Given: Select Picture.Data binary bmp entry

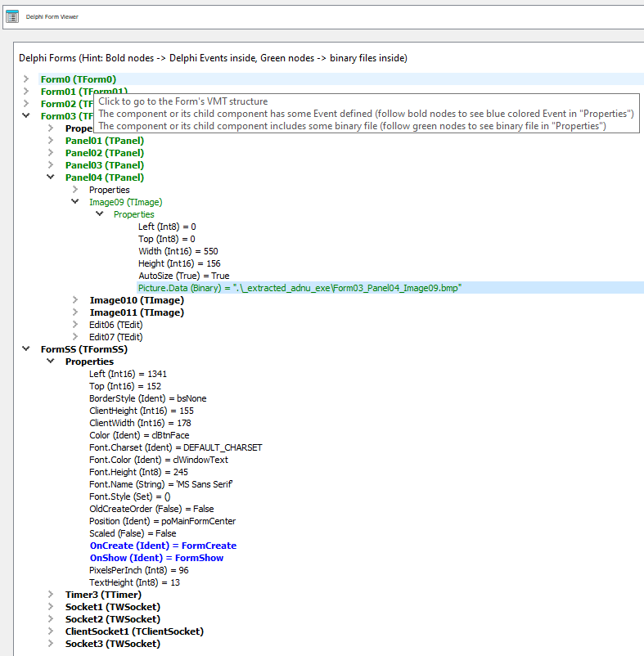Looking at the screenshot, I should [x=299, y=288].
